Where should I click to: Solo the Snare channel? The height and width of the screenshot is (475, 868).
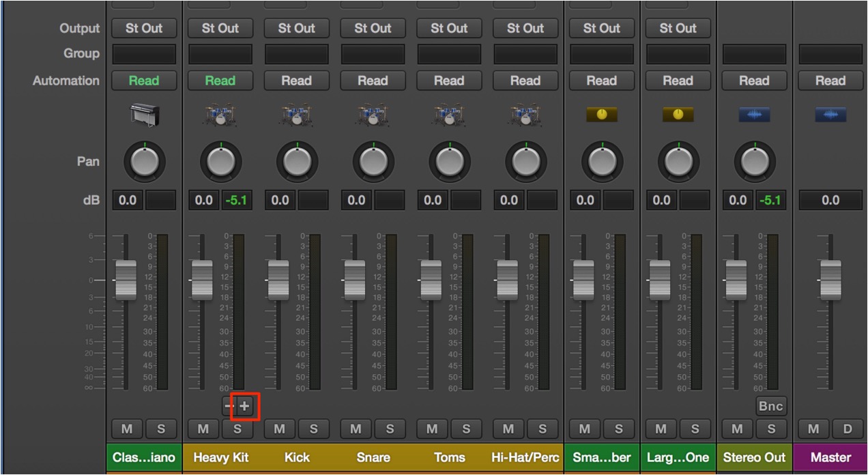(x=390, y=429)
